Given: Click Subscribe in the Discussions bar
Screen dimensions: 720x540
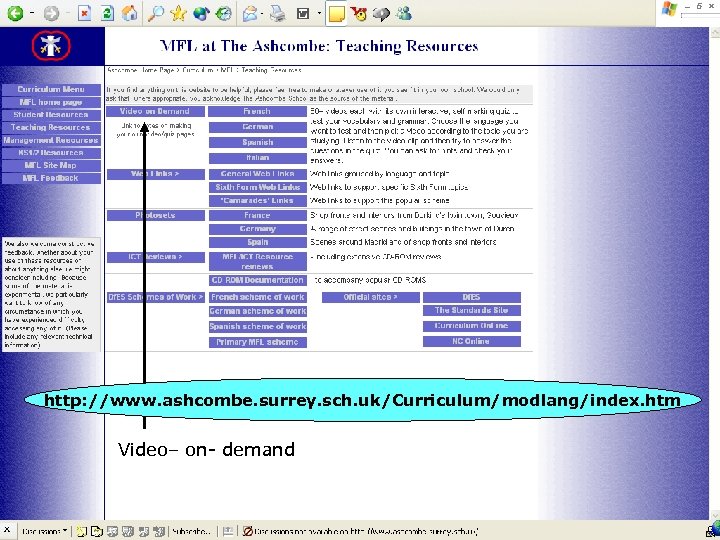Looking at the screenshot, I should pos(191,531).
